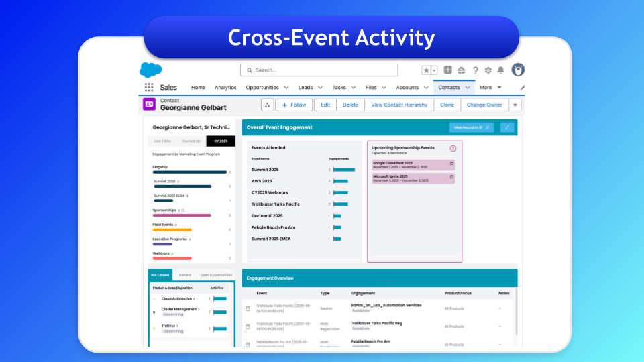Image resolution: width=644 pixels, height=362 pixels.
Task: Click the Salesforce cloud logo
Action: pyautogui.click(x=151, y=70)
